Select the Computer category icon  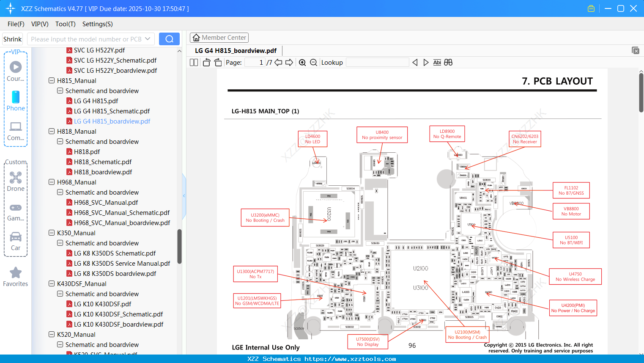pyautogui.click(x=16, y=131)
